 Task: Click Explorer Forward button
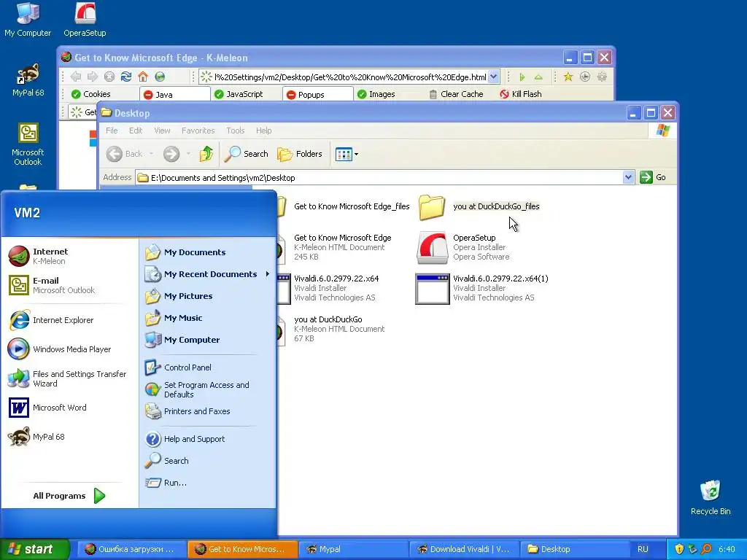[x=171, y=154]
